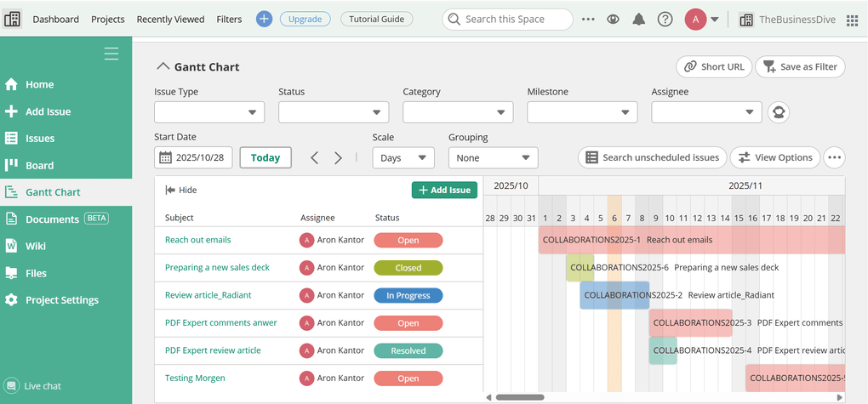
Task: Click the Closed status badge
Action: 408,268
